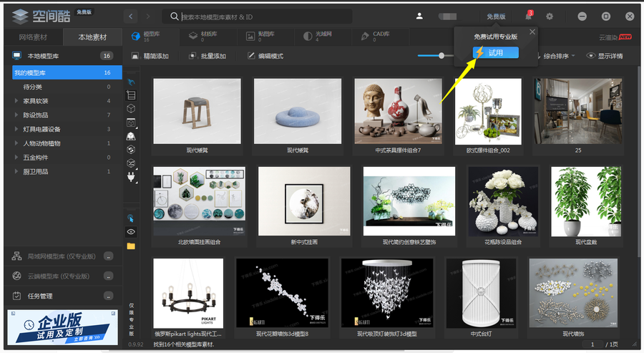Close the 免费试用专业版 popup
The width and height of the screenshot is (644, 353).
(532, 32)
